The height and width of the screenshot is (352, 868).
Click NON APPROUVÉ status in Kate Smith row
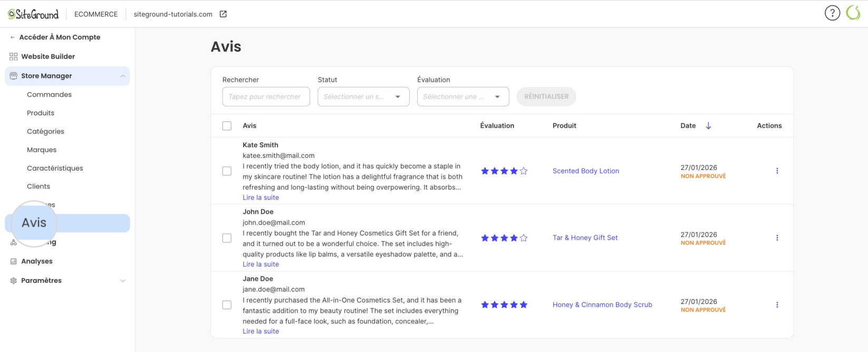tap(703, 176)
